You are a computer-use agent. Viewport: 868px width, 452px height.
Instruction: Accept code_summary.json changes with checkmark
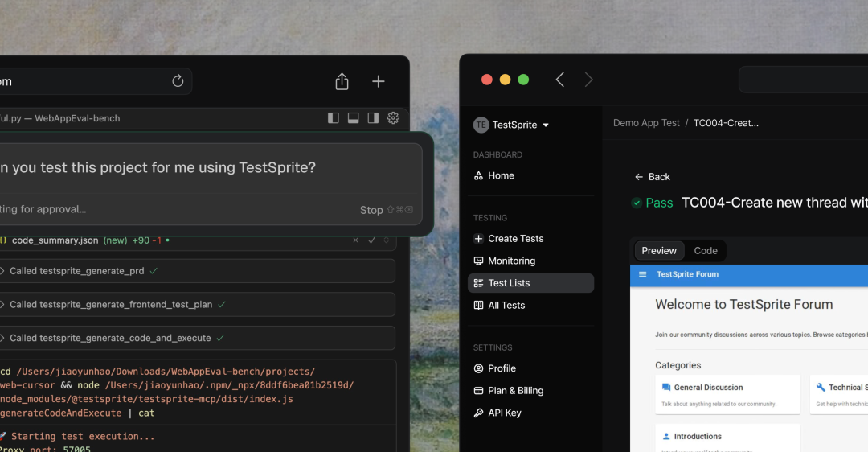[x=371, y=240]
